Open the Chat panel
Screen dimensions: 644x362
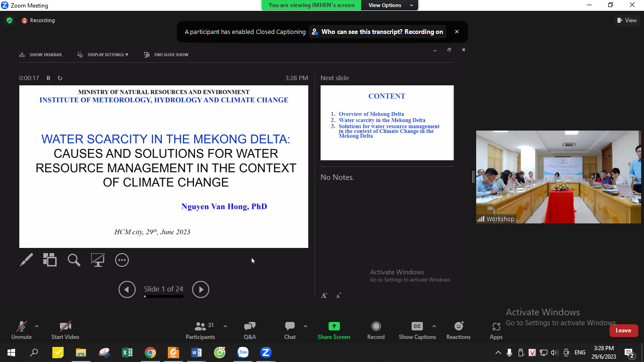(x=289, y=327)
